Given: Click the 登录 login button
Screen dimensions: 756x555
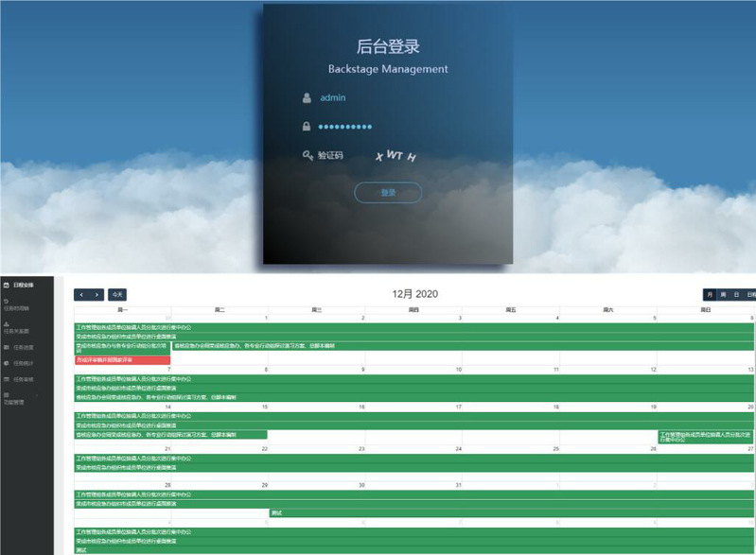Looking at the screenshot, I should point(388,193).
